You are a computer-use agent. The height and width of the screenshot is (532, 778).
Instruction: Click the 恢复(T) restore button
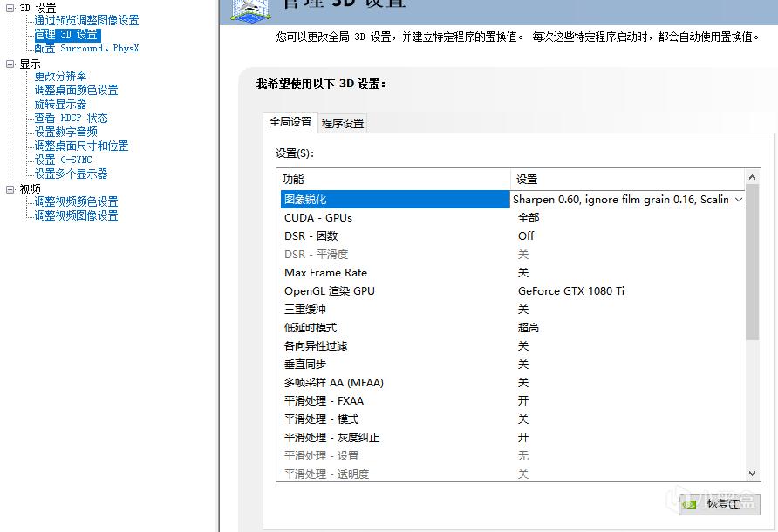(720, 504)
